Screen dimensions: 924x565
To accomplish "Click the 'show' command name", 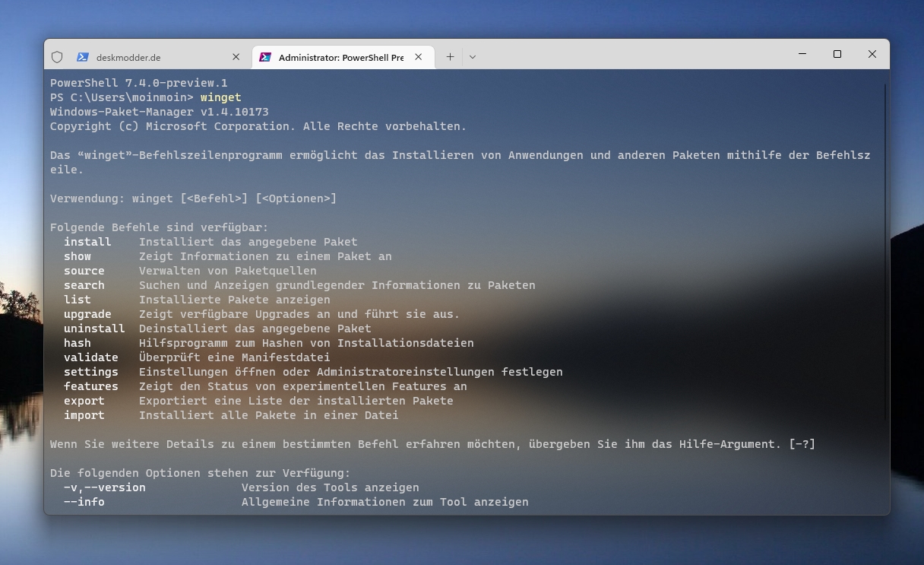I will tap(78, 256).
